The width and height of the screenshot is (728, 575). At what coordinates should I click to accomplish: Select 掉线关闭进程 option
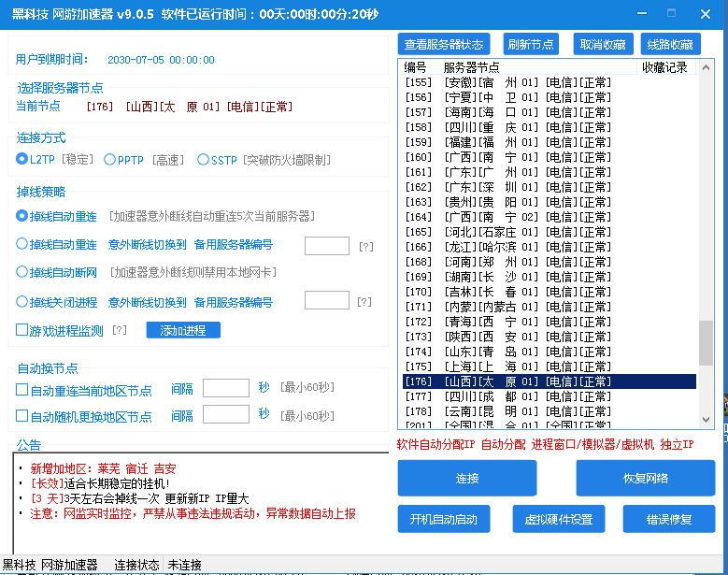[21, 302]
